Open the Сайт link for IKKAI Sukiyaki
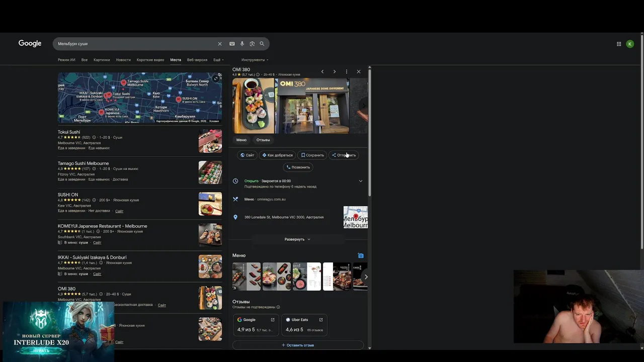This screenshot has height=362, width=644. pyautogui.click(x=97, y=274)
